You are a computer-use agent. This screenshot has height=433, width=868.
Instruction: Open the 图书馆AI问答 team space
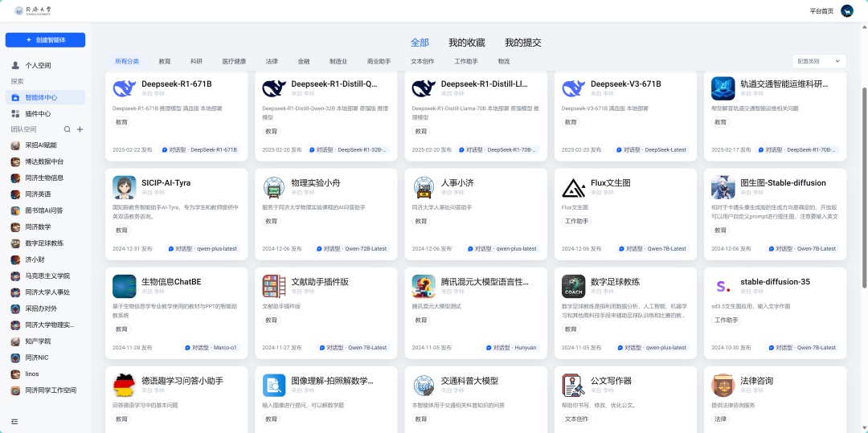coord(45,210)
